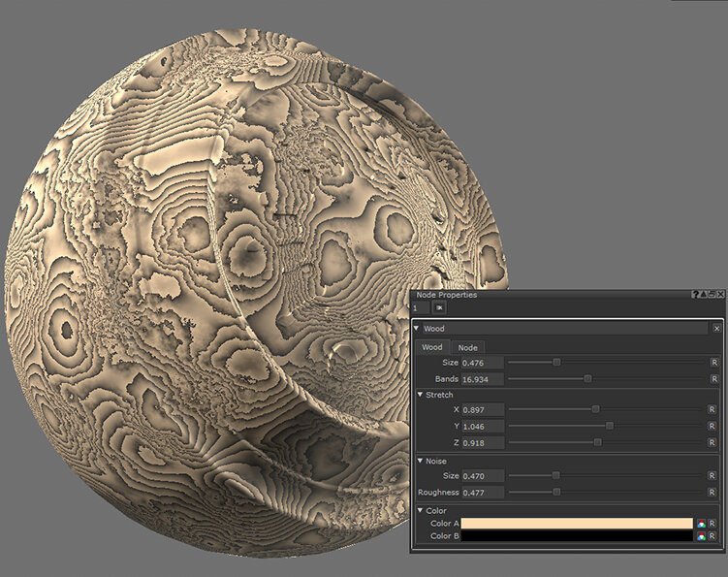
Task: Click the help question mark icon
Action: point(695,294)
